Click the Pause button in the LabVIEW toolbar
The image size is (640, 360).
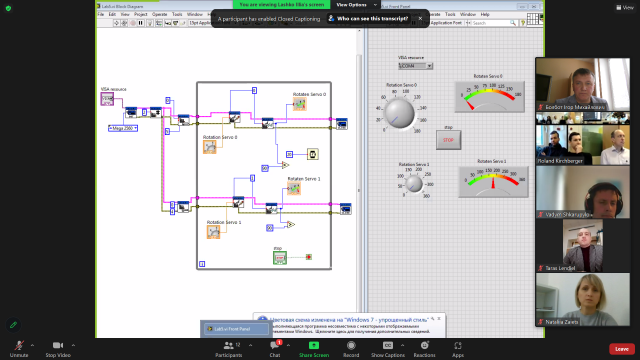[140, 23]
